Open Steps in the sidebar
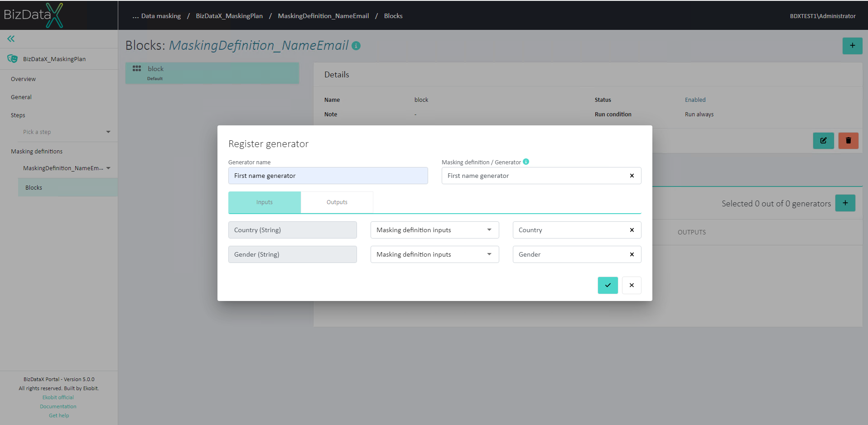This screenshot has height=425, width=868. pos(18,115)
